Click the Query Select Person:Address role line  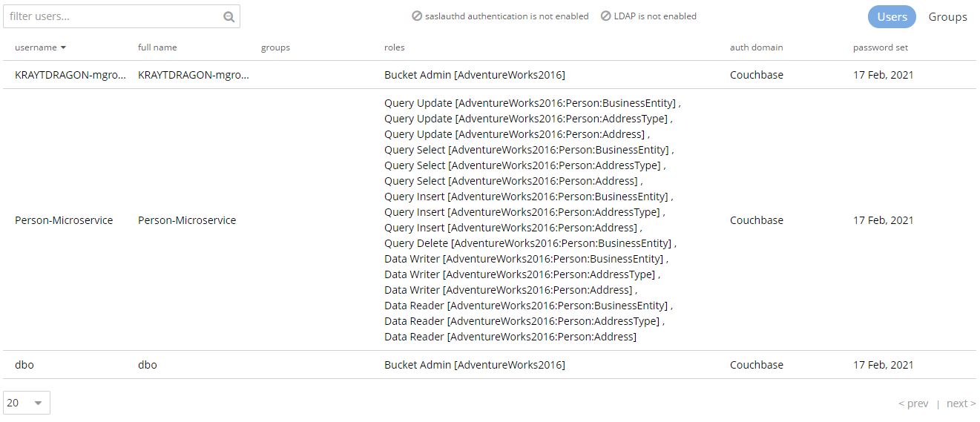point(510,181)
